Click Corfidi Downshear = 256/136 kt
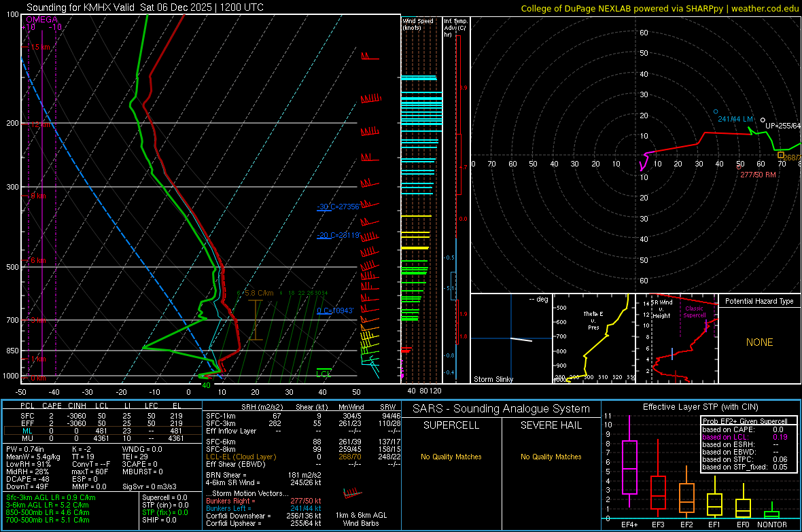This screenshot has height=532, width=802. pyautogui.click(x=264, y=516)
